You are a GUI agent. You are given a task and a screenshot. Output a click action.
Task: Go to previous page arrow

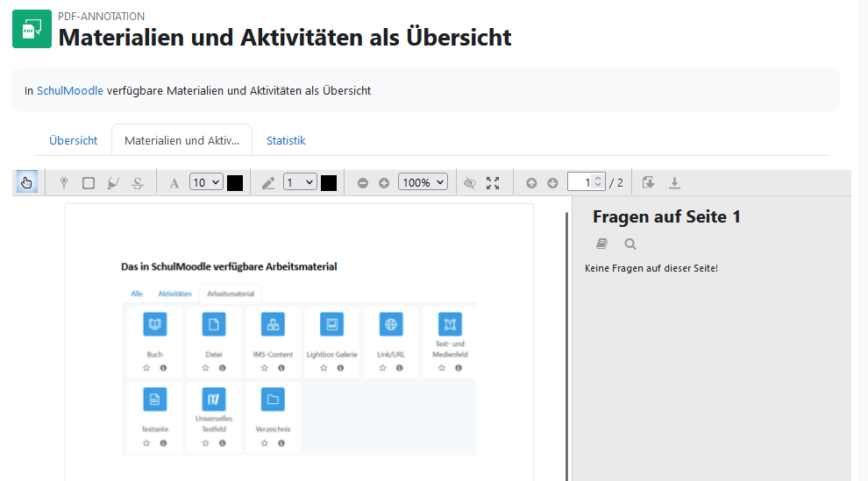point(531,183)
